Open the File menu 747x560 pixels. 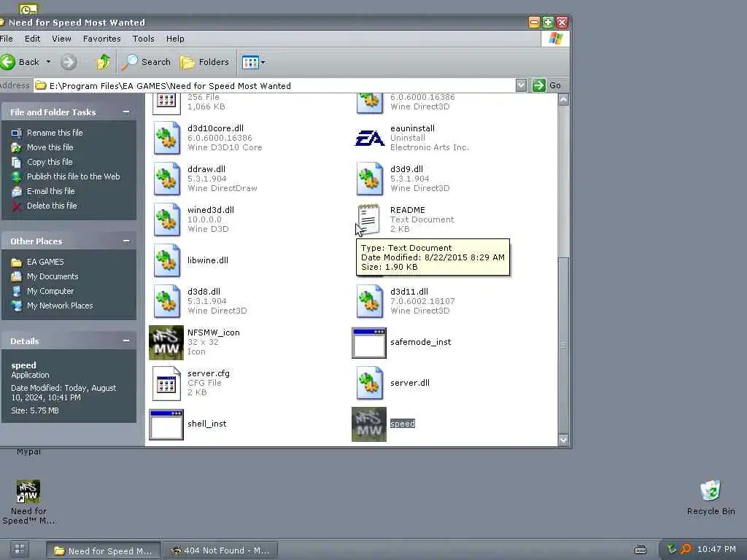[x=6, y=39]
